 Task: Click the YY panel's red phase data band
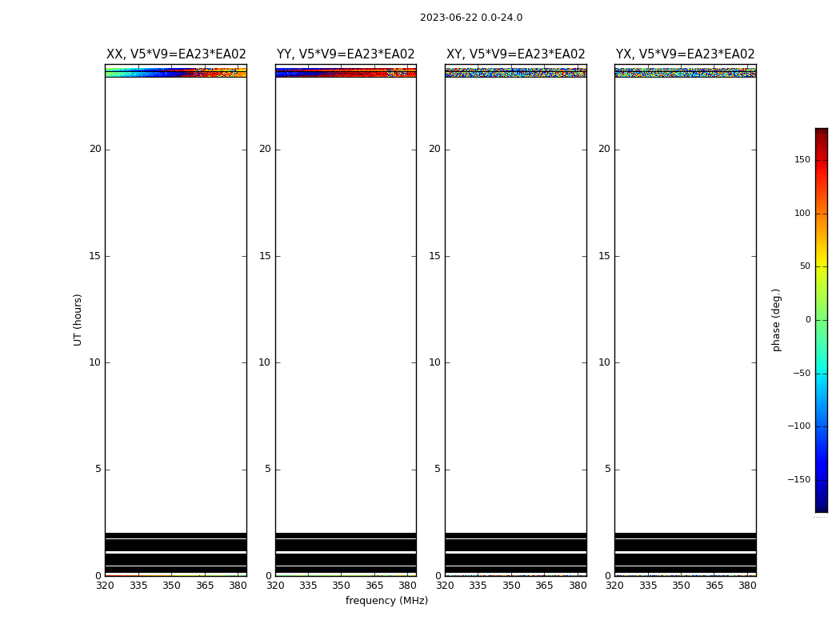(x=346, y=72)
